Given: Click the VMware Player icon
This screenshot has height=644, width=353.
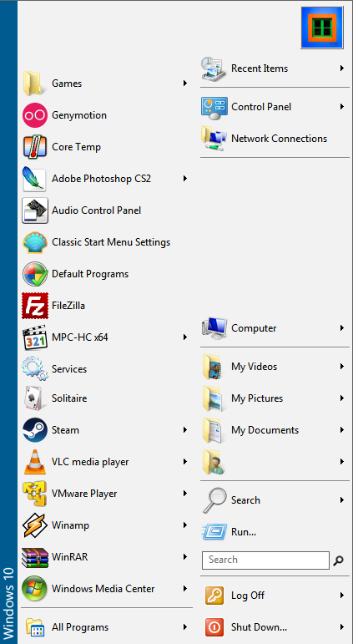Looking at the screenshot, I should click(35, 494).
